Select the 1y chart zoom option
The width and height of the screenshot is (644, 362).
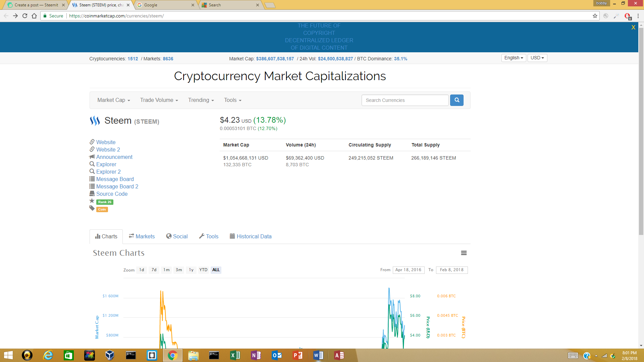click(191, 270)
